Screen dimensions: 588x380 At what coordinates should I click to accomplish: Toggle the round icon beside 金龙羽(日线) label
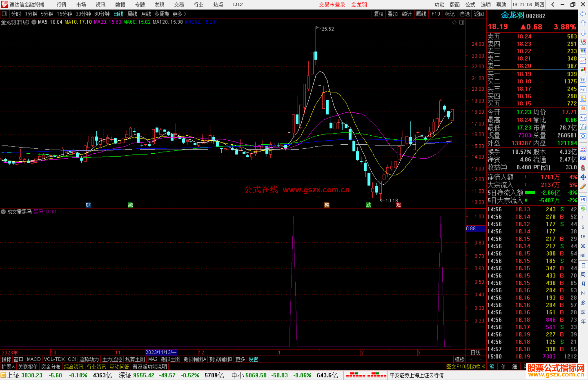(x=34, y=22)
